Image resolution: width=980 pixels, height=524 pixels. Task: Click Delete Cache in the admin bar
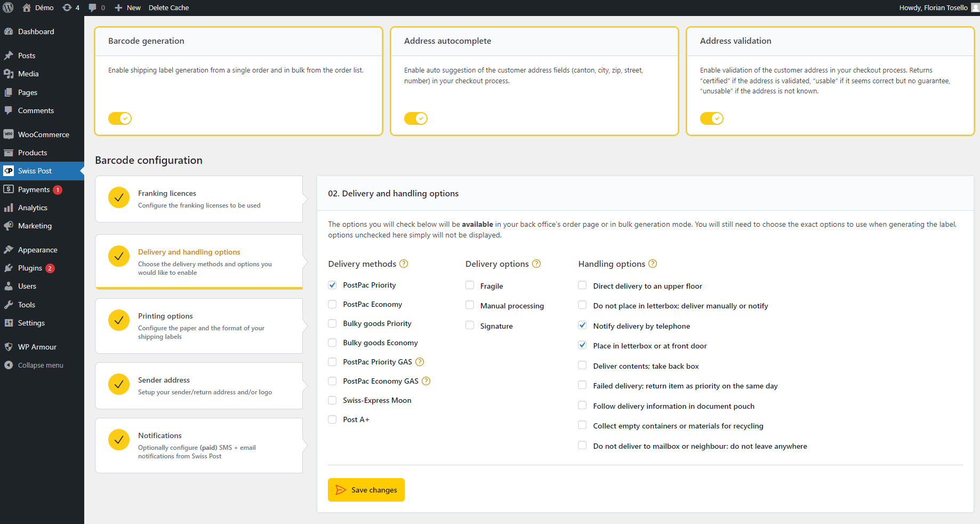pyautogui.click(x=168, y=7)
